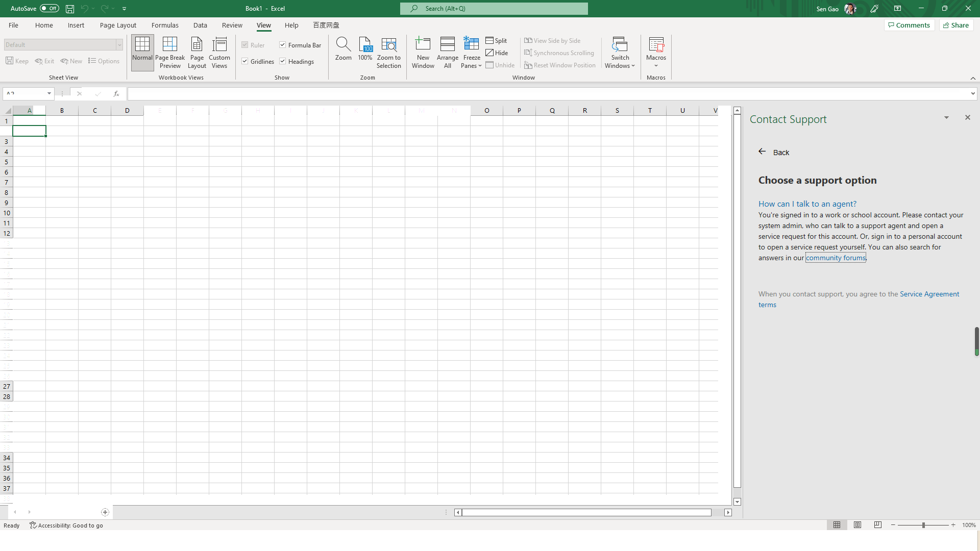Viewport: 980px width, 551px height.
Task: Hide the current window
Action: coord(497,53)
